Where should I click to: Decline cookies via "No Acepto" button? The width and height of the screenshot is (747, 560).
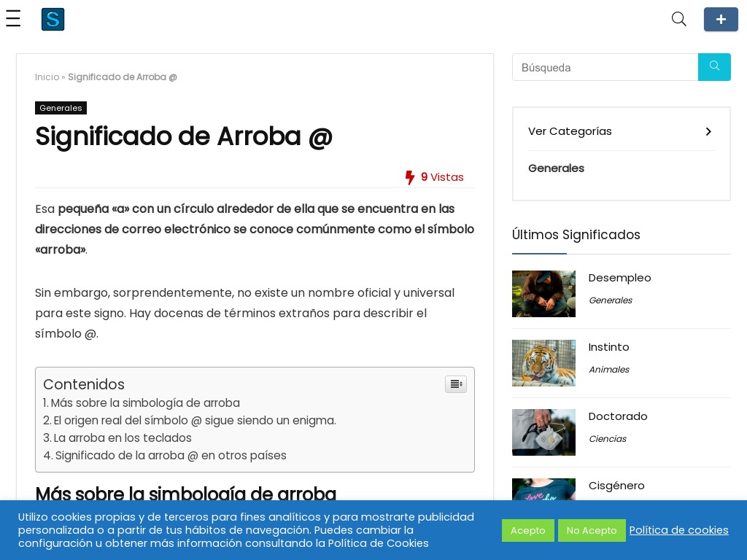pos(592,530)
